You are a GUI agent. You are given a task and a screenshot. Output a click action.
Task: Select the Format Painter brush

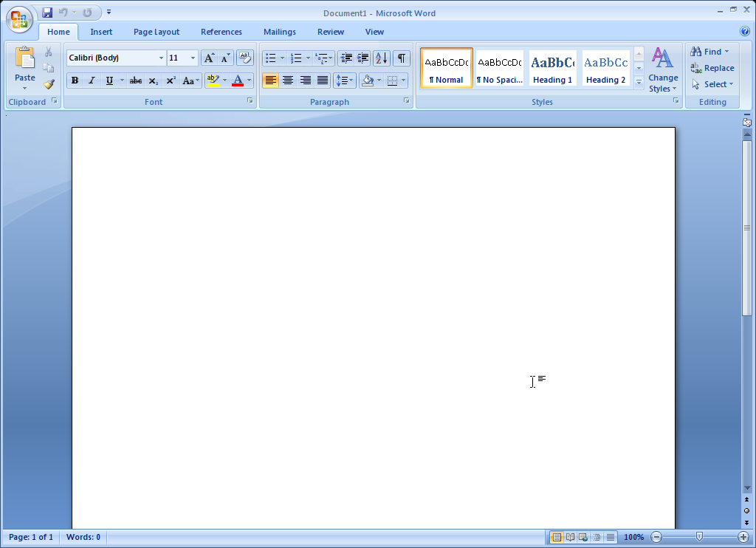[48, 84]
